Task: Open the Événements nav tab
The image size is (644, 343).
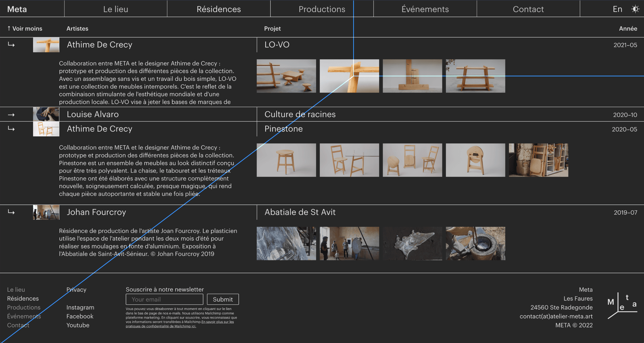Action: coord(425,9)
